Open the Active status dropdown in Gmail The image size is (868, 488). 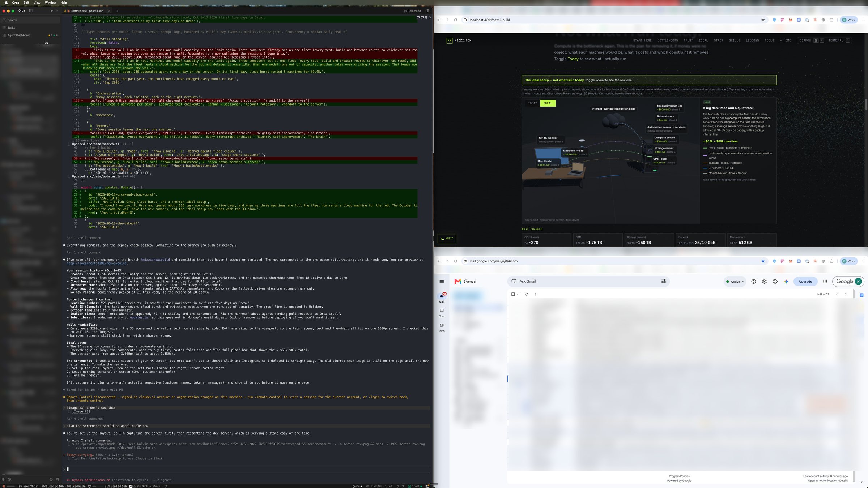click(735, 282)
